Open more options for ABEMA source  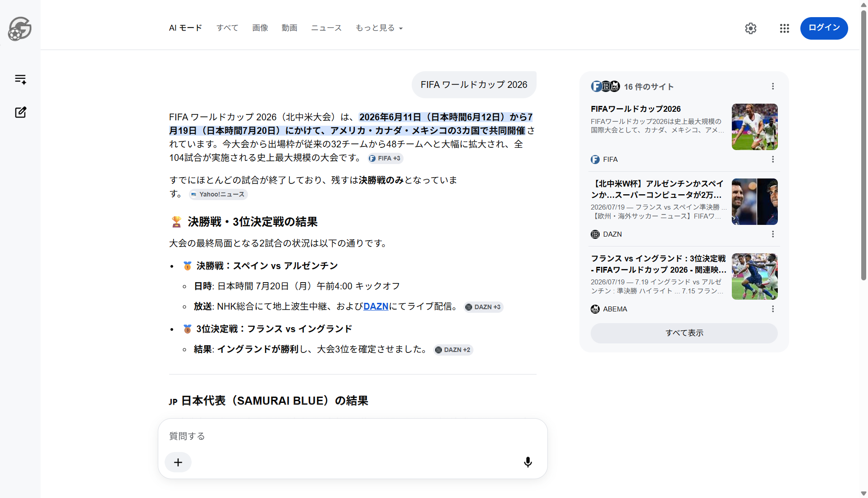tap(773, 309)
